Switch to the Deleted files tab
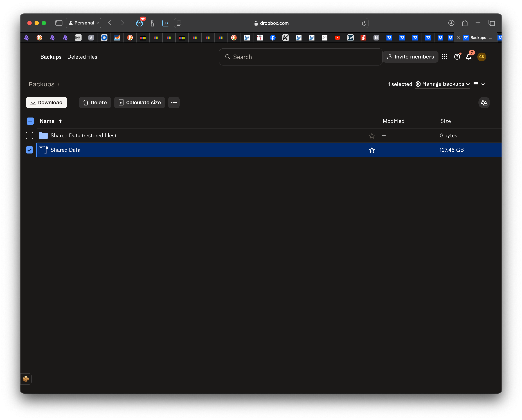This screenshot has width=522, height=420. 82,57
